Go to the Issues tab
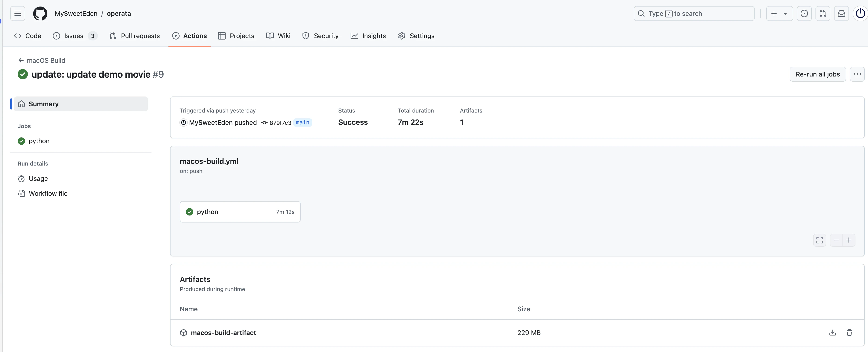Image resolution: width=868 pixels, height=352 pixels. (x=74, y=36)
